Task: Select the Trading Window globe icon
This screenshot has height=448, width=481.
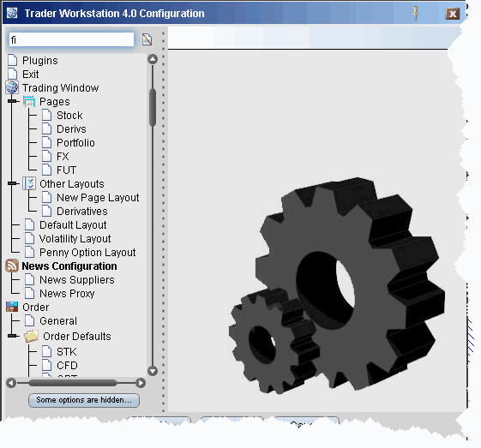Action: pyautogui.click(x=12, y=88)
